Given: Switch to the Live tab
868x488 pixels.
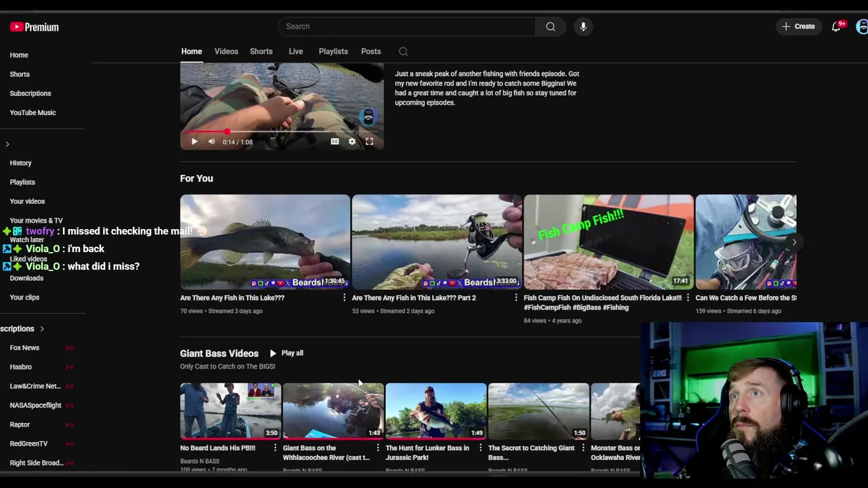Looking at the screenshot, I should (296, 52).
